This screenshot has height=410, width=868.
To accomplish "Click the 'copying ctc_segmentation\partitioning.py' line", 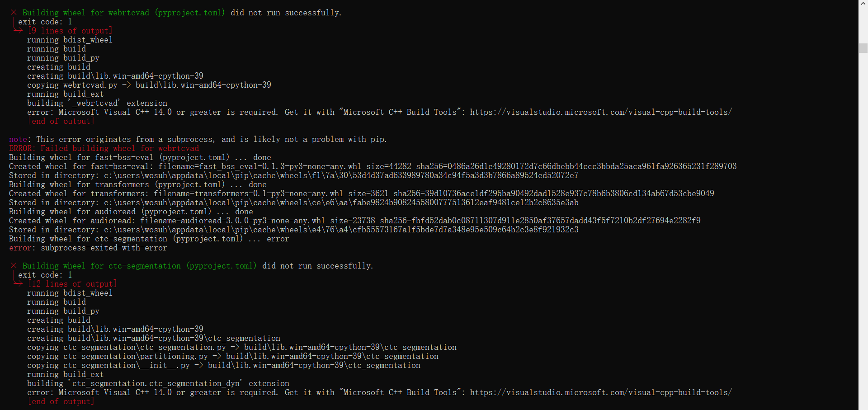I will [233, 356].
